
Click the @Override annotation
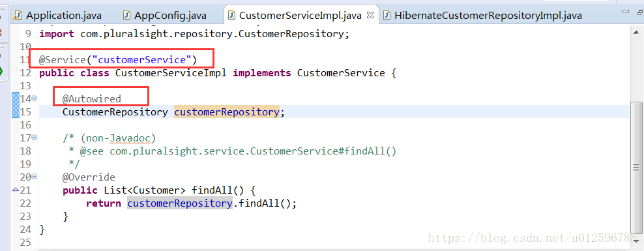89,177
